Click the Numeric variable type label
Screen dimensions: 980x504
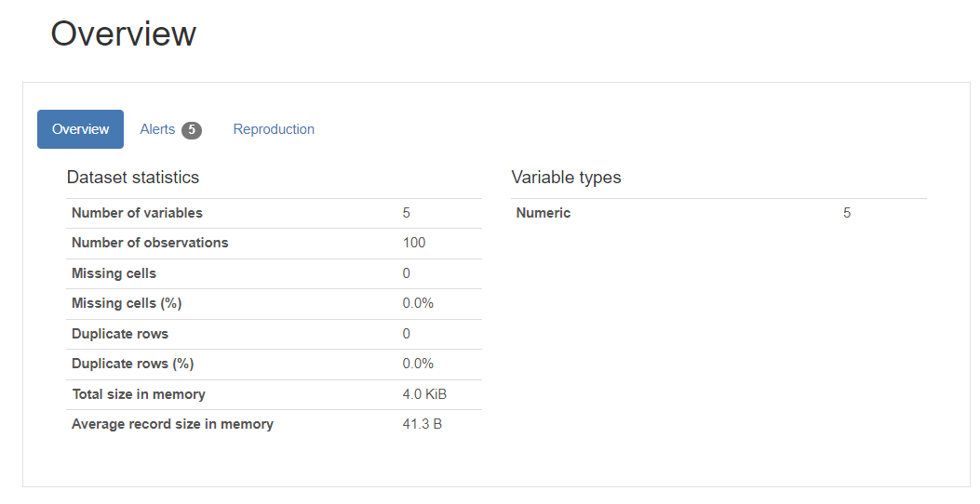tap(544, 213)
